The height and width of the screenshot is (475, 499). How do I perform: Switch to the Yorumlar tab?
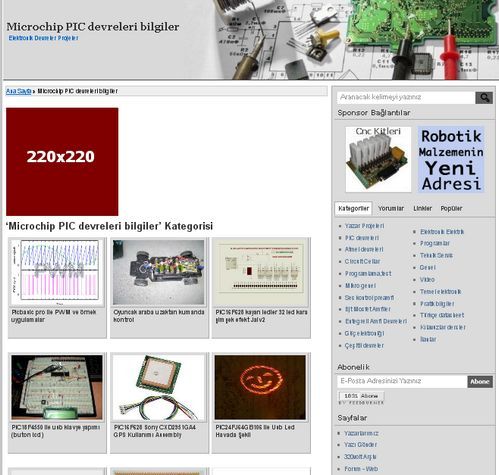click(x=391, y=208)
